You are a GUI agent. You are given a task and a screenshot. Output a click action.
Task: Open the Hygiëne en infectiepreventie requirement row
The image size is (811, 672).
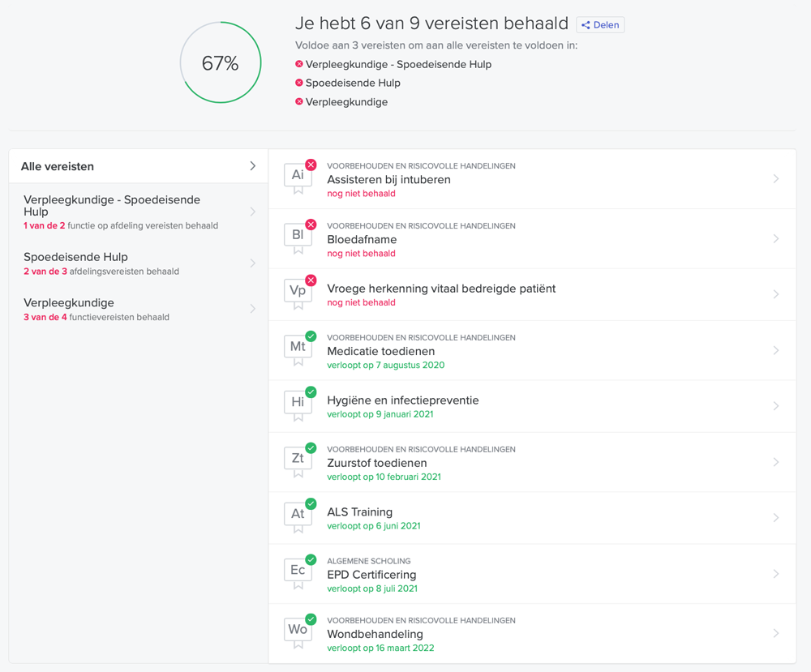pyautogui.click(x=535, y=405)
